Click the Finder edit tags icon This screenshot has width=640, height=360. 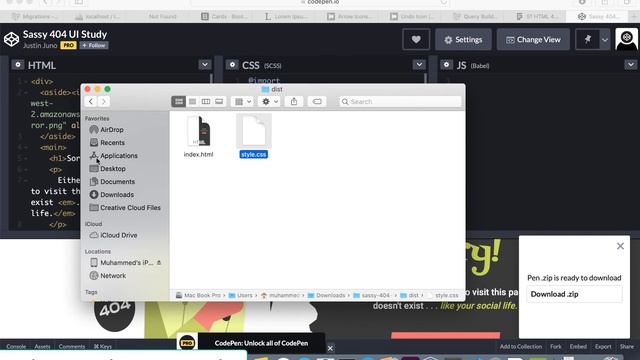[x=317, y=102]
